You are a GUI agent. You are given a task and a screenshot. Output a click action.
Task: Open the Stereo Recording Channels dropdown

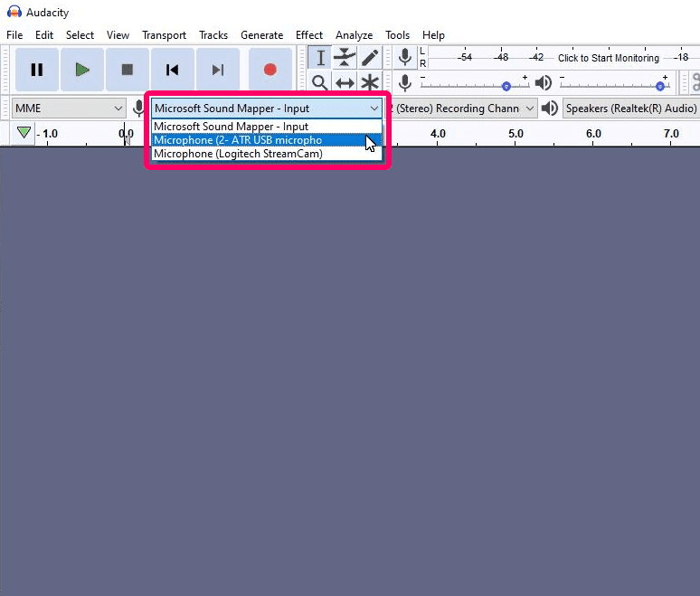pos(461,109)
